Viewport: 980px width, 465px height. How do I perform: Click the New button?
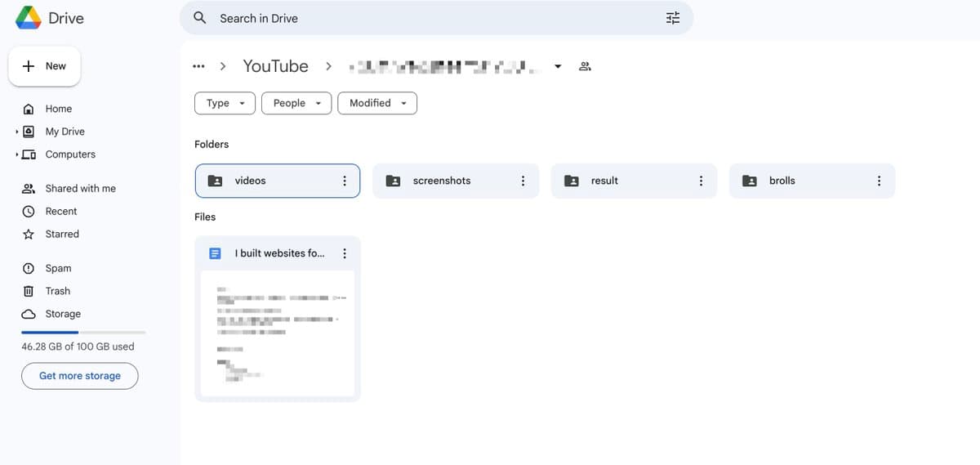point(44,66)
